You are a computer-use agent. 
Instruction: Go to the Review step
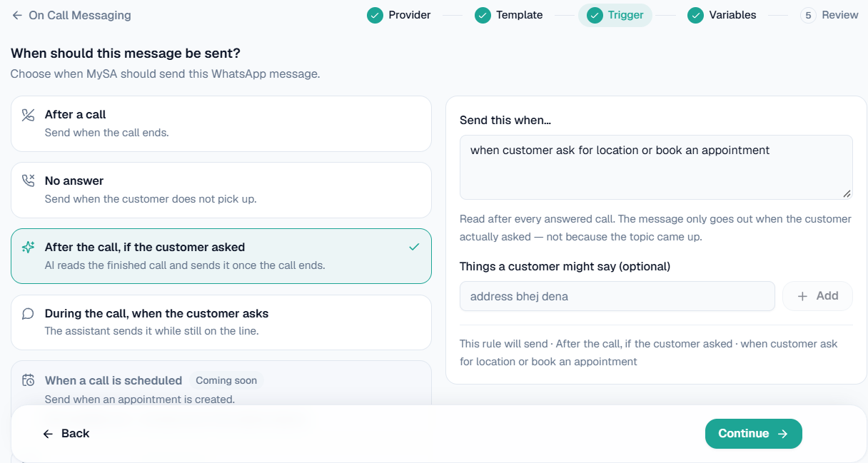[x=829, y=15]
